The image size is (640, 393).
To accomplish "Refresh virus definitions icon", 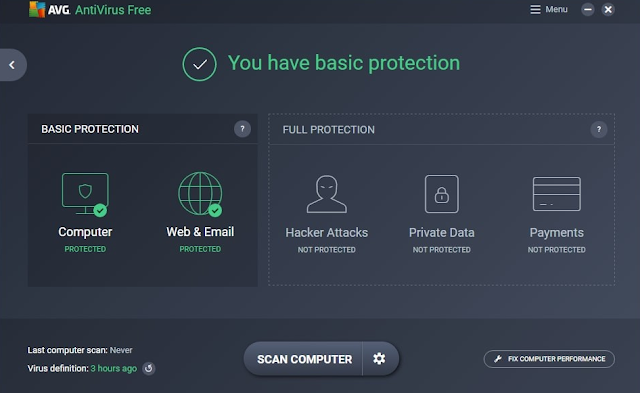I will pyautogui.click(x=149, y=368).
